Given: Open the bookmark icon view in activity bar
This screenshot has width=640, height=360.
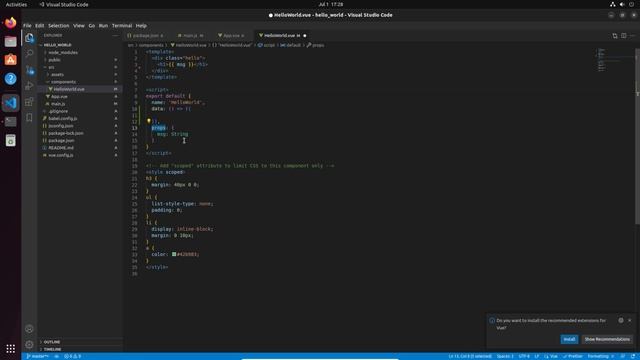Looking at the screenshot, I should click(29, 118).
